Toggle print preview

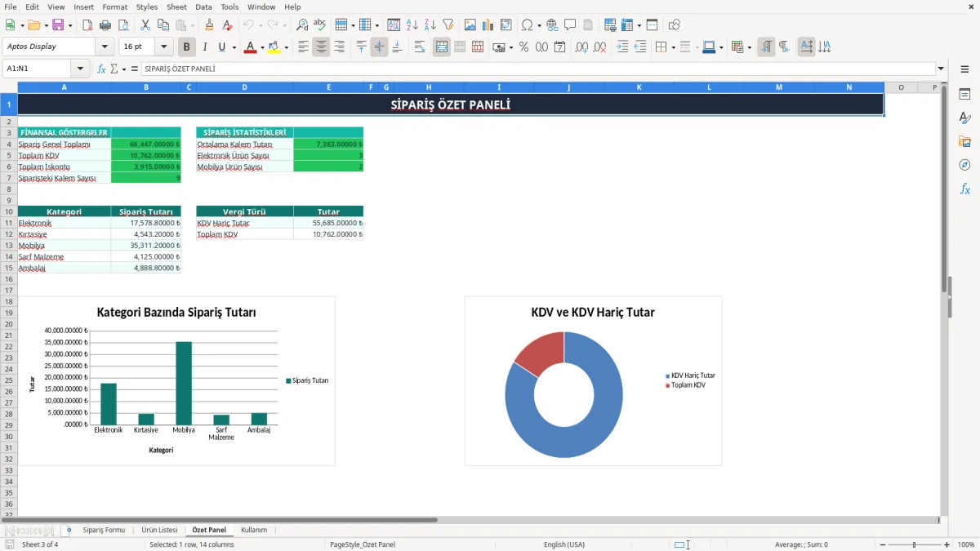coord(123,25)
